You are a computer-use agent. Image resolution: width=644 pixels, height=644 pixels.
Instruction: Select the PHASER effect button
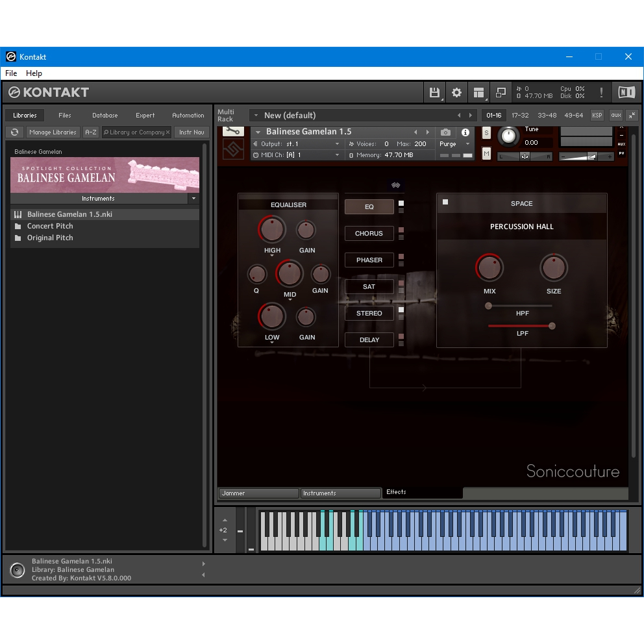(x=369, y=260)
